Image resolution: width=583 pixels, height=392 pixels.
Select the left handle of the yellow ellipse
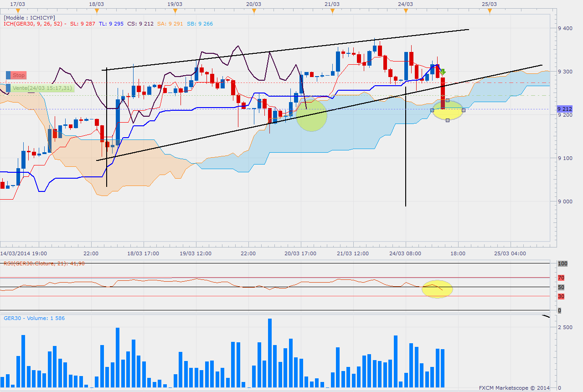pos(432,110)
